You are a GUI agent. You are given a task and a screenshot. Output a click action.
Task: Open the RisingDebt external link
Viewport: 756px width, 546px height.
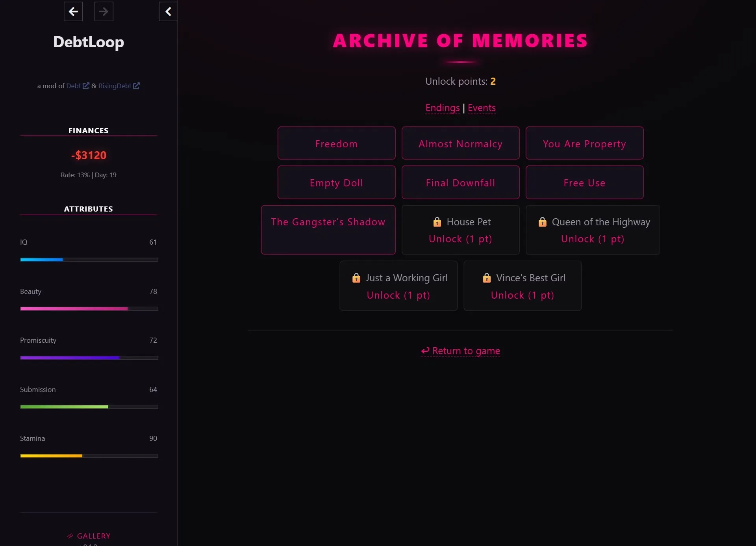pyautogui.click(x=119, y=86)
